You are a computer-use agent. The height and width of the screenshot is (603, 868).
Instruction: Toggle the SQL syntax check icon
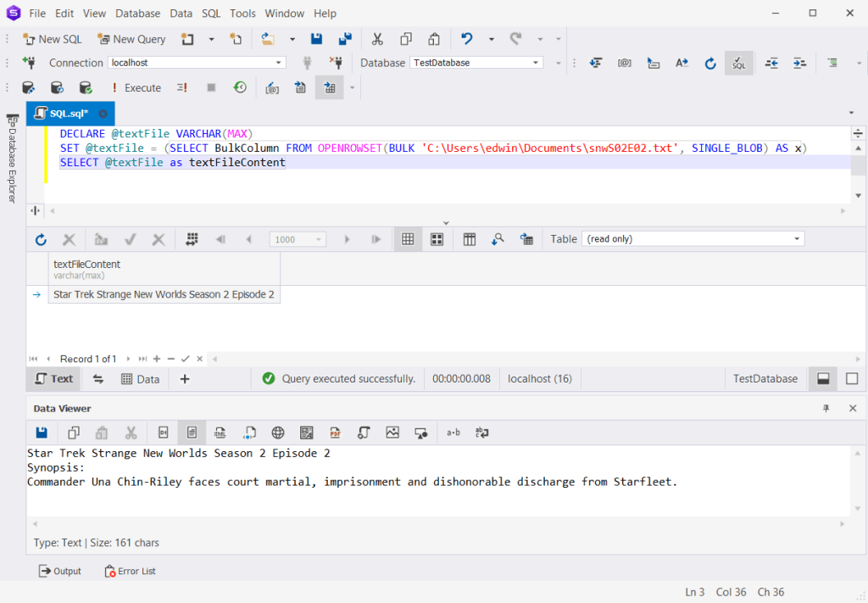tap(739, 63)
